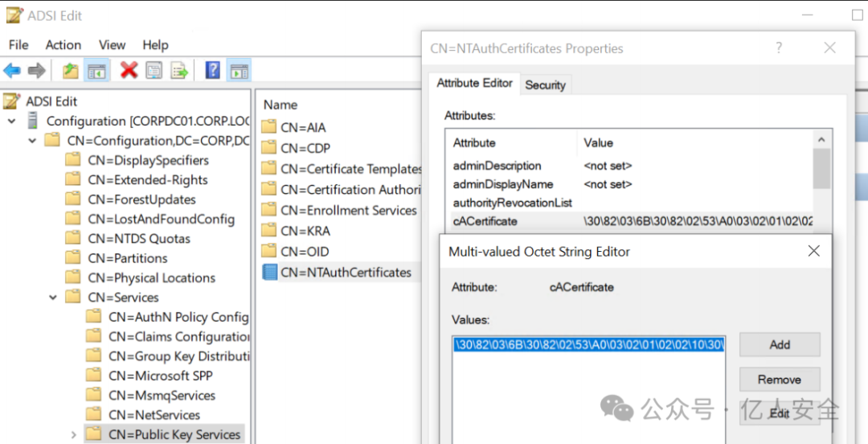868x444 pixels.
Task: Click the CN=NetServices folder icon
Action: pyautogui.click(x=93, y=414)
